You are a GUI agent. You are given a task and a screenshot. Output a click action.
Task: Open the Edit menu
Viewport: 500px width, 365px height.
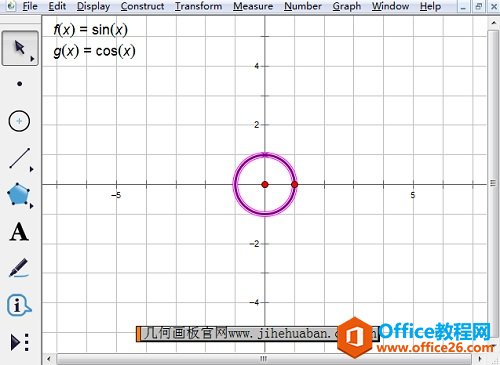click(57, 6)
